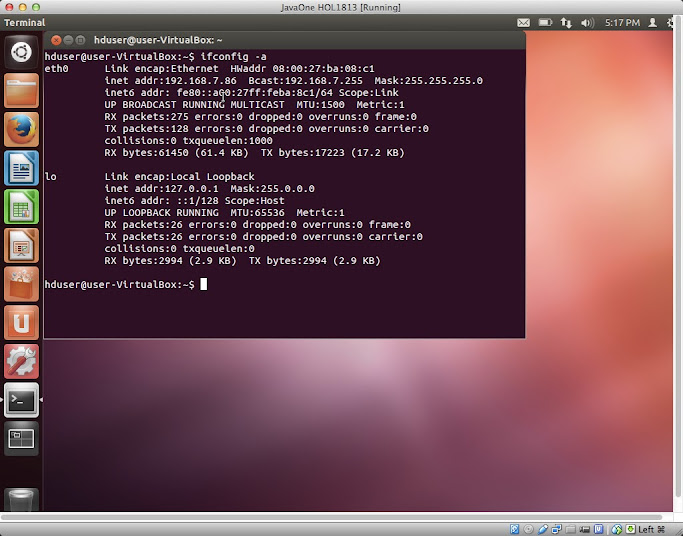Open LibreOffice Calc spreadsheet launcher
Image resolution: width=683 pixels, height=536 pixels.
[x=21, y=207]
